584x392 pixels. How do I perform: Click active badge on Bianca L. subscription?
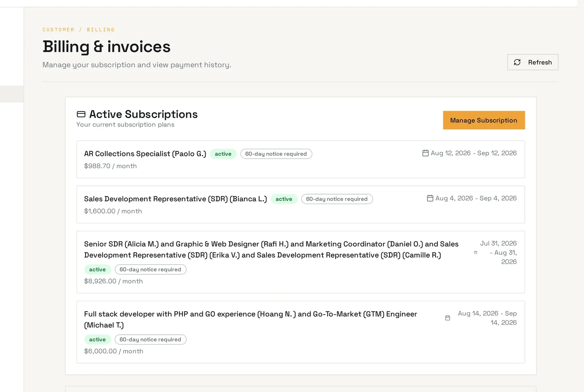(284, 199)
